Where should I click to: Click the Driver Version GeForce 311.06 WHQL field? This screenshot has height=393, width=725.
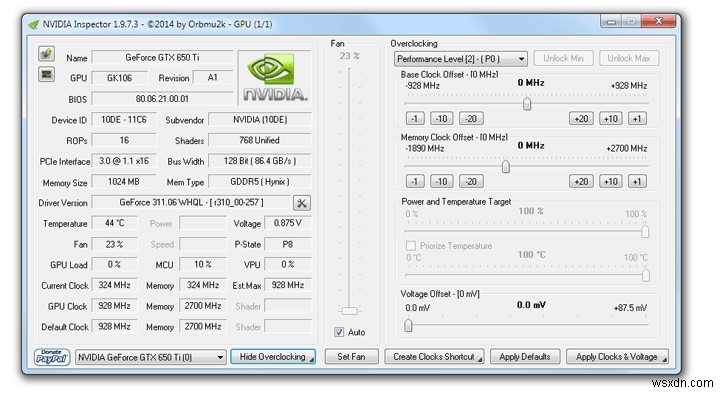(x=191, y=203)
